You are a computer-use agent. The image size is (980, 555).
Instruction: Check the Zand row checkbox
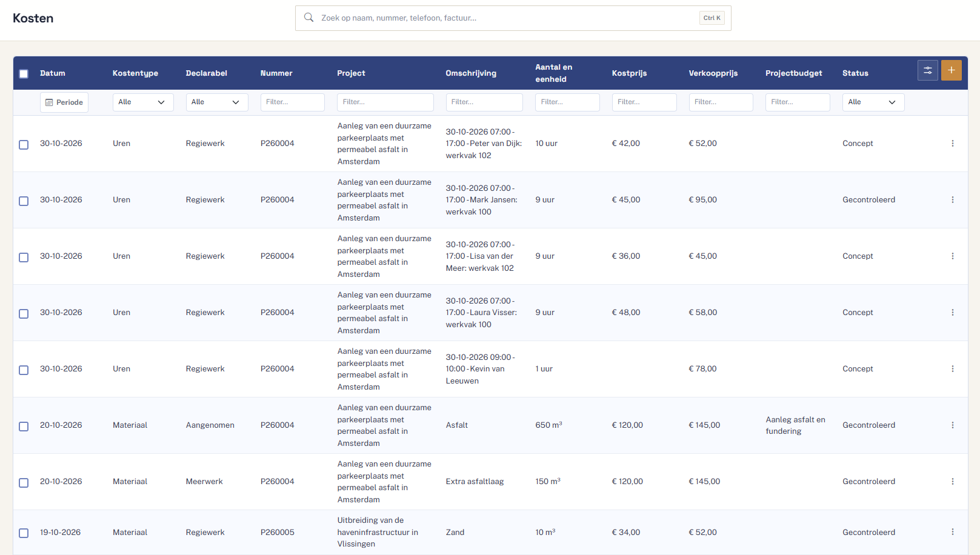(x=24, y=533)
